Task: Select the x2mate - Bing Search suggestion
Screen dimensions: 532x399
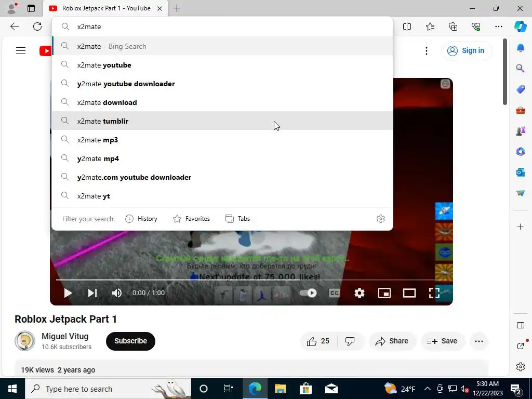Action: (x=222, y=46)
